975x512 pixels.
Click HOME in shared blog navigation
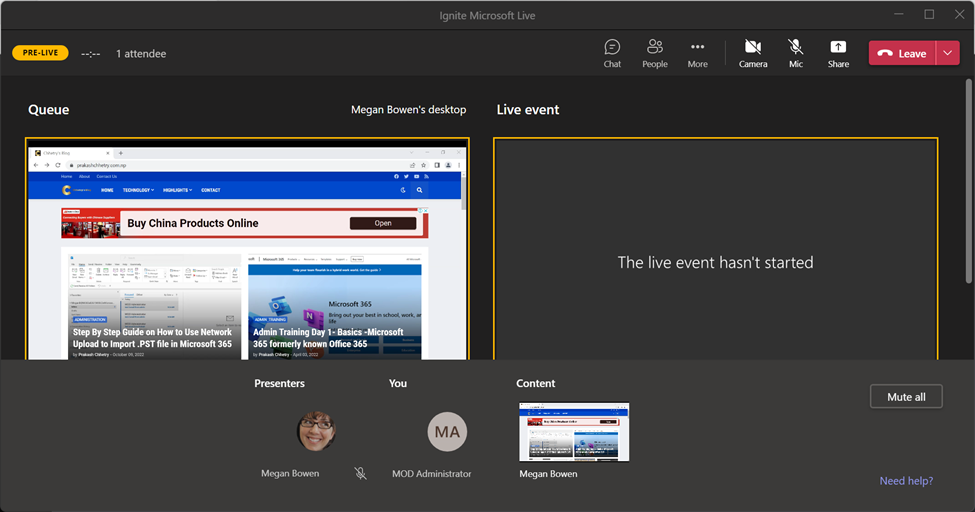108,190
